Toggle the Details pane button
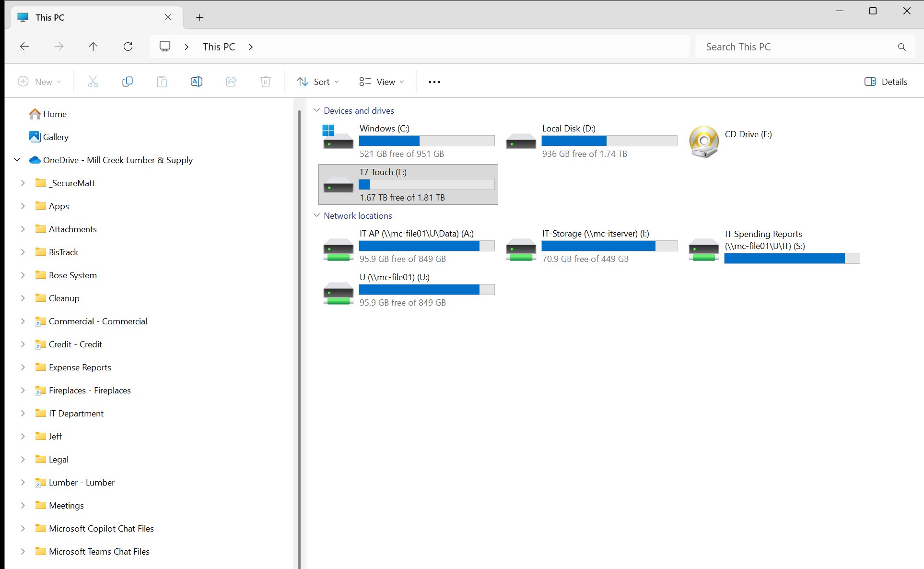The image size is (924, 569). (x=886, y=82)
